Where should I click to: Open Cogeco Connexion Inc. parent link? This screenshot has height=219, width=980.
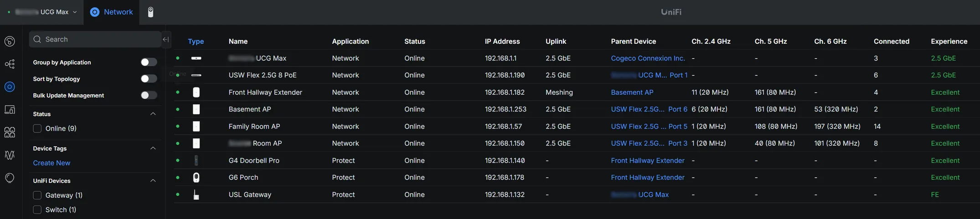pos(648,58)
